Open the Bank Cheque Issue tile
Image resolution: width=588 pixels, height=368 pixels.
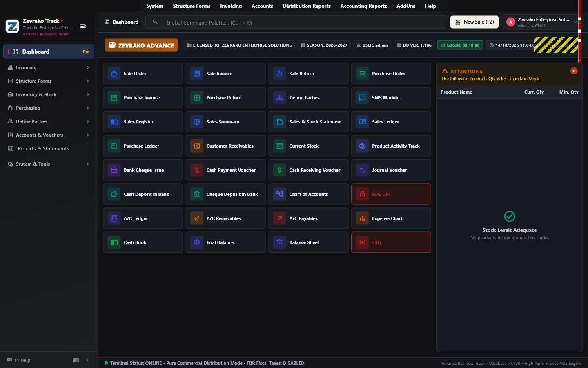click(143, 170)
